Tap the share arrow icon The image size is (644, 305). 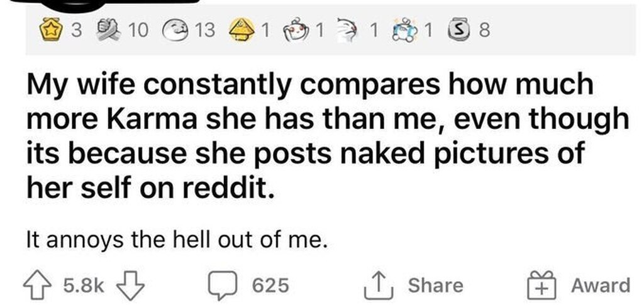[377, 286]
